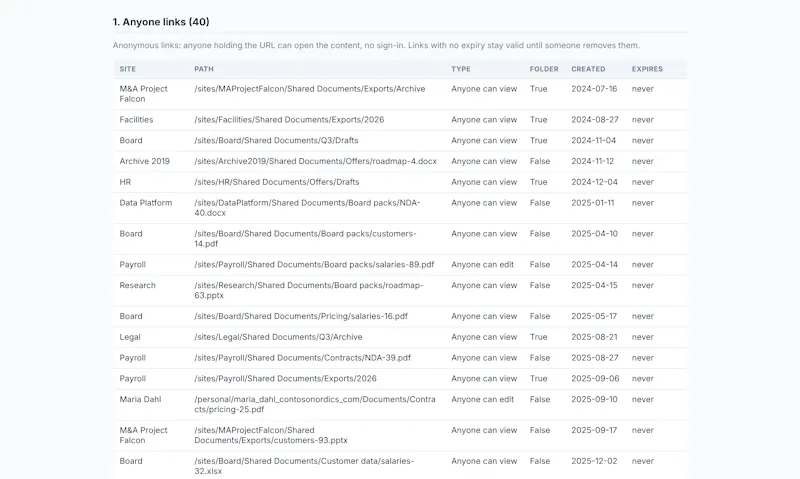The width and height of the screenshot is (800, 479).
Task: Click created date 2025-04-14
Action: 594,265
